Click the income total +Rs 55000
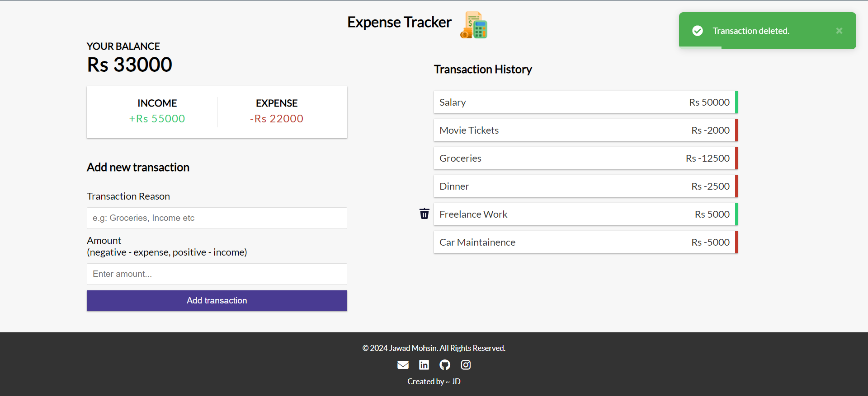Image resolution: width=868 pixels, height=396 pixels. point(157,119)
